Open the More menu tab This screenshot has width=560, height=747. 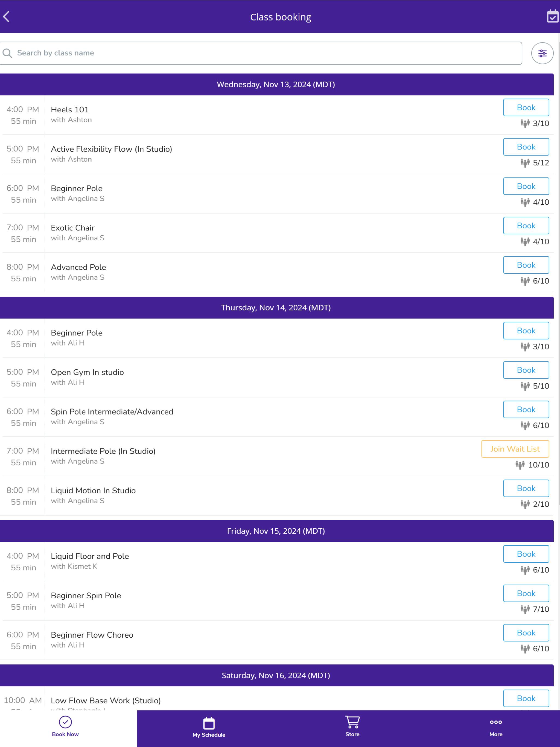click(495, 727)
